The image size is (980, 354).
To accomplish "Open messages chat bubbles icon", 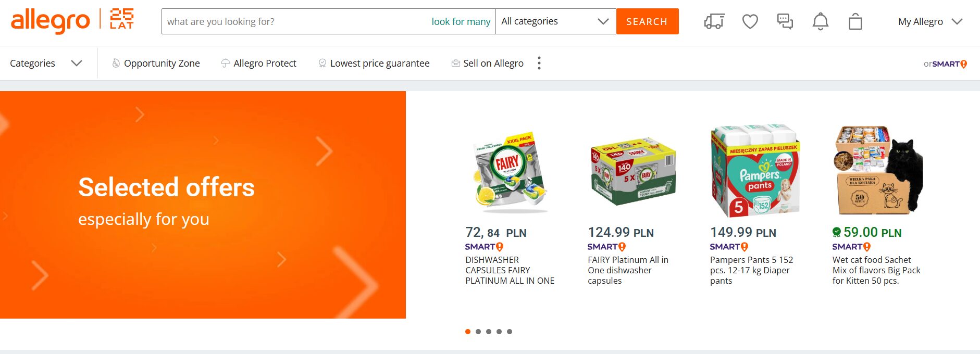I will coord(785,21).
